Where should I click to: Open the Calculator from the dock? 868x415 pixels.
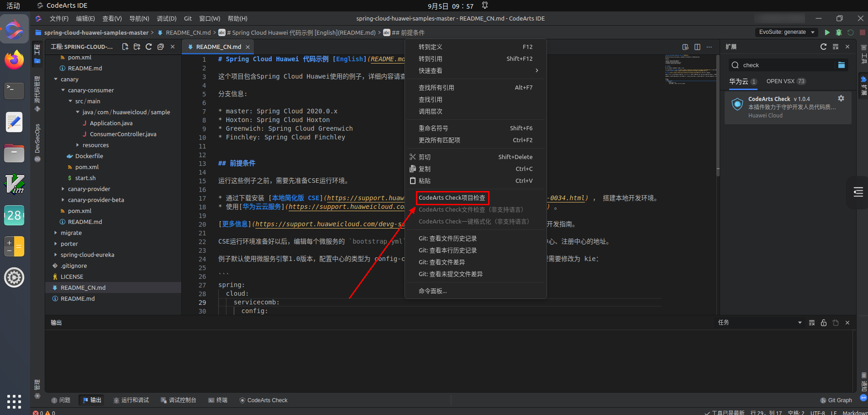point(14,246)
